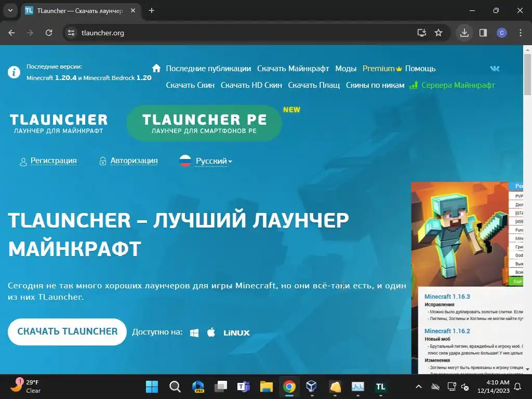The height and width of the screenshot is (399, 532).
Task: Click the Linux platform logo
Action: click(x=236, y=333)
